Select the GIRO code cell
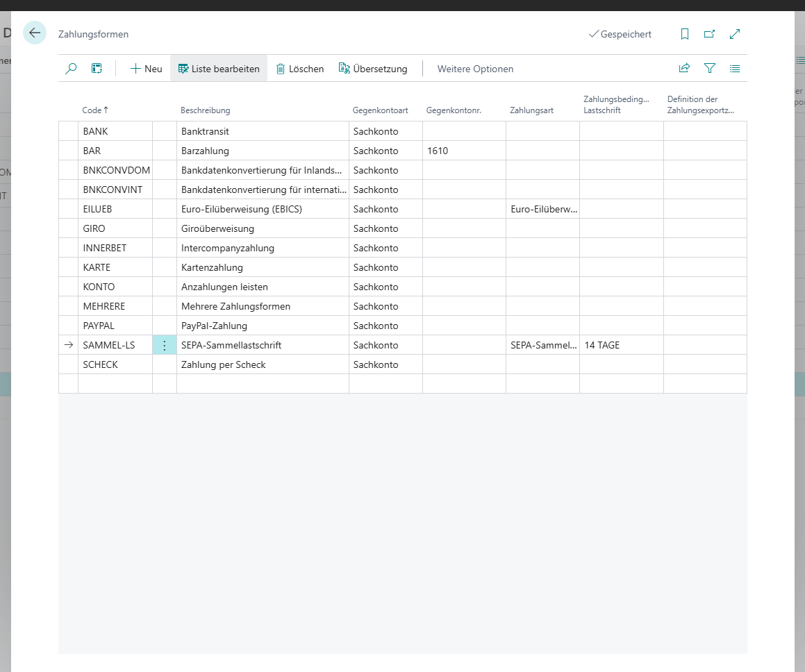 (115, 229)
